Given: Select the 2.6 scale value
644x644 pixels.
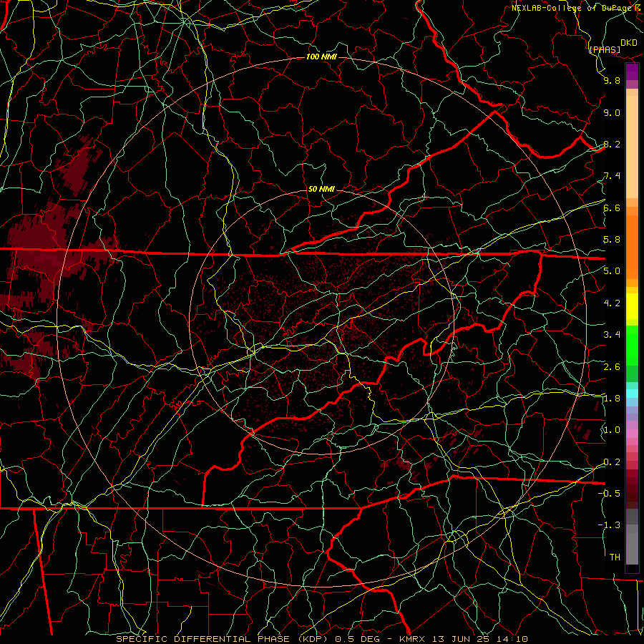Looking at the screenshot, I should (612, 367).
